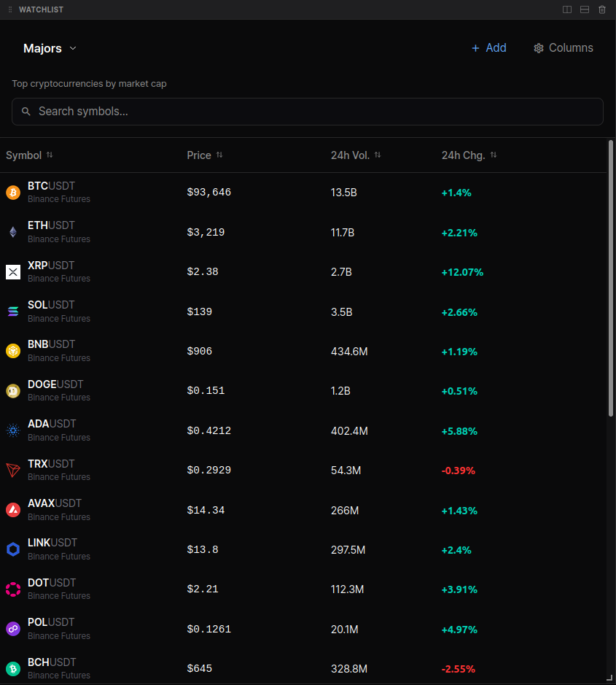The width and height of the screenshot is (616, 685).
Task: Click the Solana logo next to SOLUSDT
Action: (12, 311)
